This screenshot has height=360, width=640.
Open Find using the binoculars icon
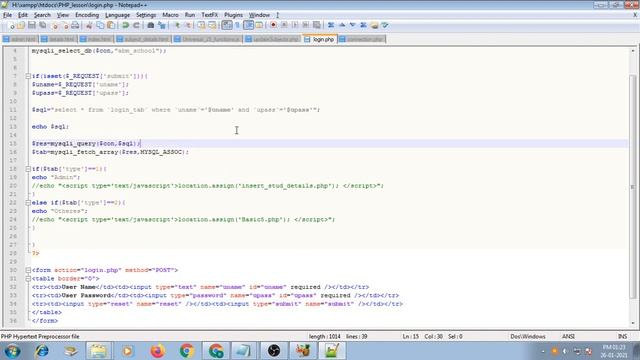(x=151, y=25)
